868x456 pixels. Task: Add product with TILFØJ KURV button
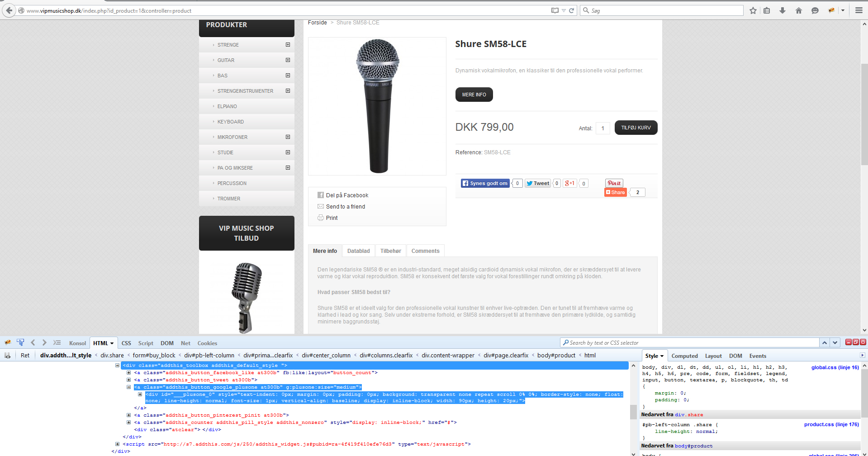click(x=636, y=128)
